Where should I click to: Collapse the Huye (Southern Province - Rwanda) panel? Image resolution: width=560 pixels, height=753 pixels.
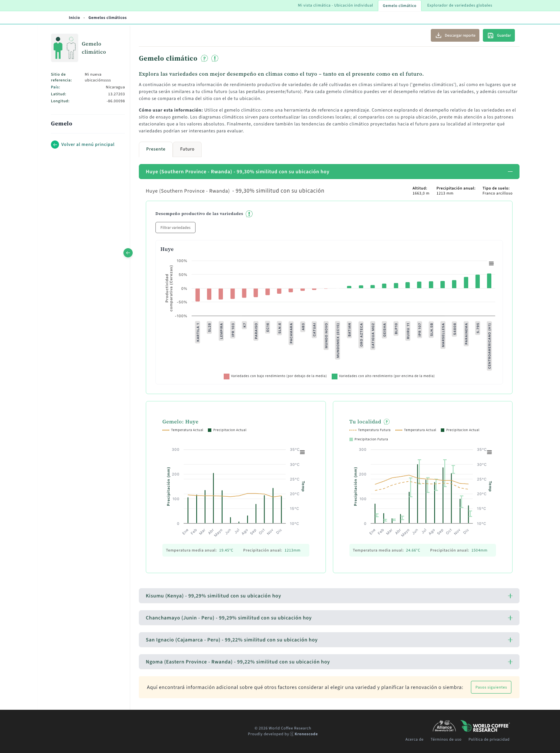(510, 172)
